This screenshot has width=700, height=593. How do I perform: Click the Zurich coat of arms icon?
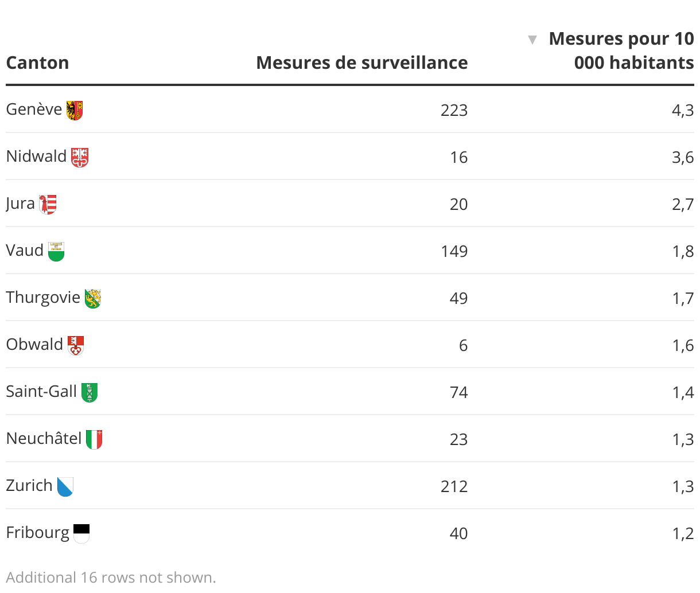pos(65,486)
